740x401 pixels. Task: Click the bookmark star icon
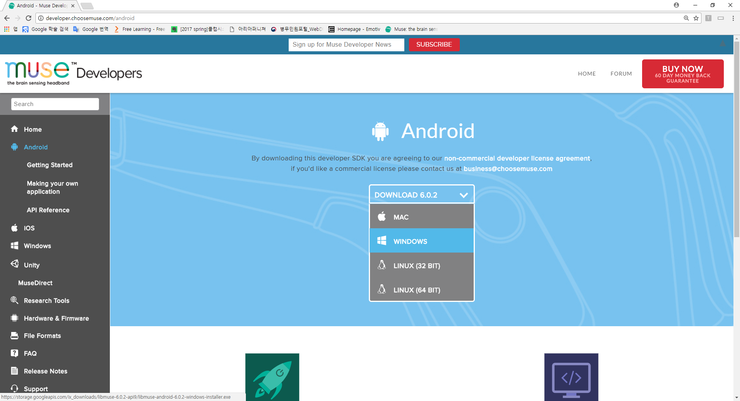[x=696, y=18]
